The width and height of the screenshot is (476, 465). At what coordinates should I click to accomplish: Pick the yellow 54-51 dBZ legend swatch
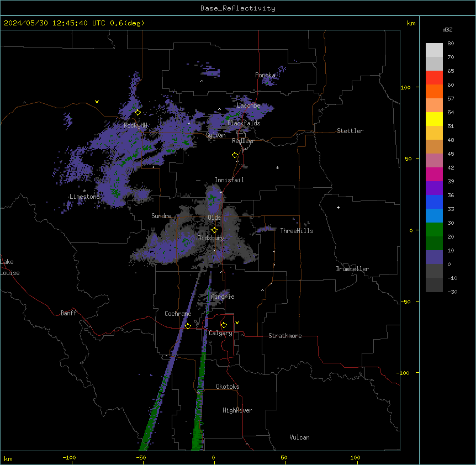(x=434, y=119)
